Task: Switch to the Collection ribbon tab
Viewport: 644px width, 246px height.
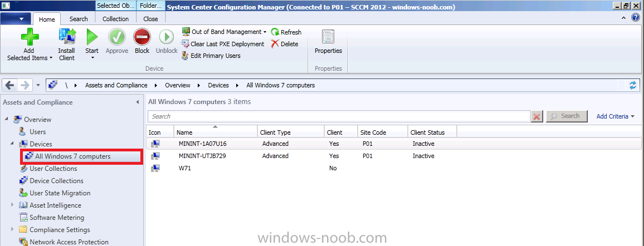Action: coord(115,19)
